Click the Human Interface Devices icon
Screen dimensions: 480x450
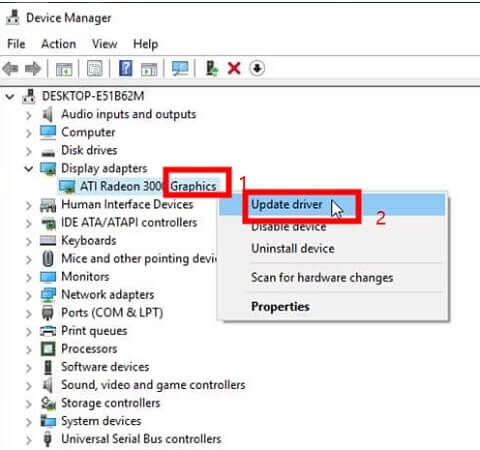[48, 205]
